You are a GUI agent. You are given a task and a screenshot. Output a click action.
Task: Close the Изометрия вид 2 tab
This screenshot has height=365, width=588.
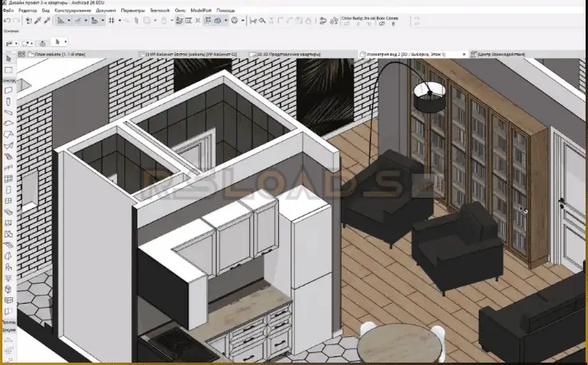click(x=464, y=54)
